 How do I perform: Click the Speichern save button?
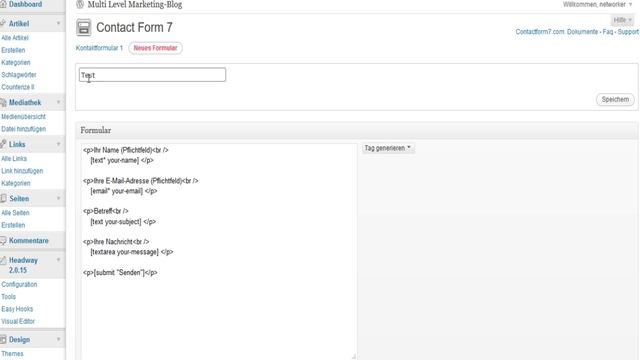tap(615, 99)
